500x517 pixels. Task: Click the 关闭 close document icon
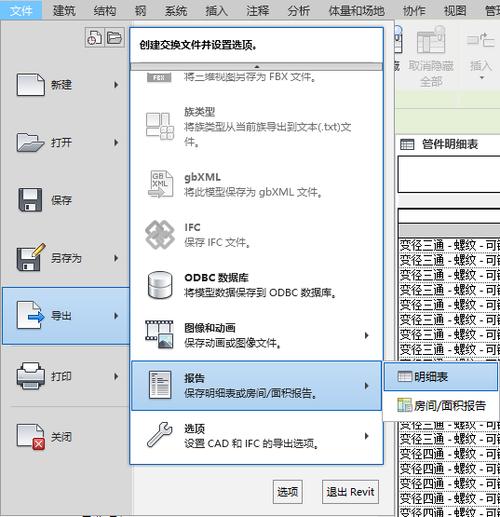[x=31, y=437]
